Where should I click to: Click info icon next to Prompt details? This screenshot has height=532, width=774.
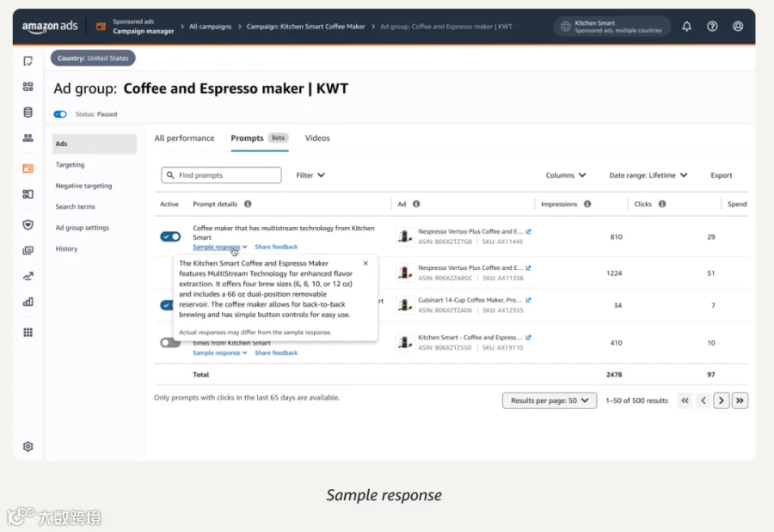(248, 205)
